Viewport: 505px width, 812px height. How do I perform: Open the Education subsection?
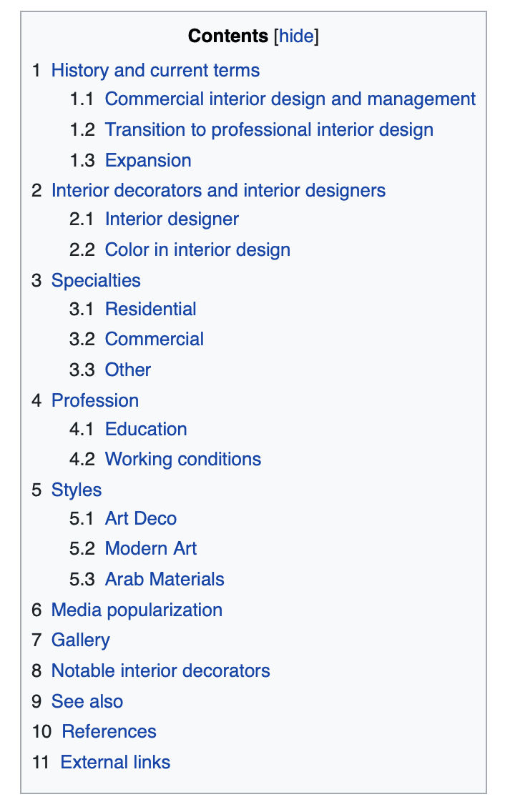[x=146, y=429]
